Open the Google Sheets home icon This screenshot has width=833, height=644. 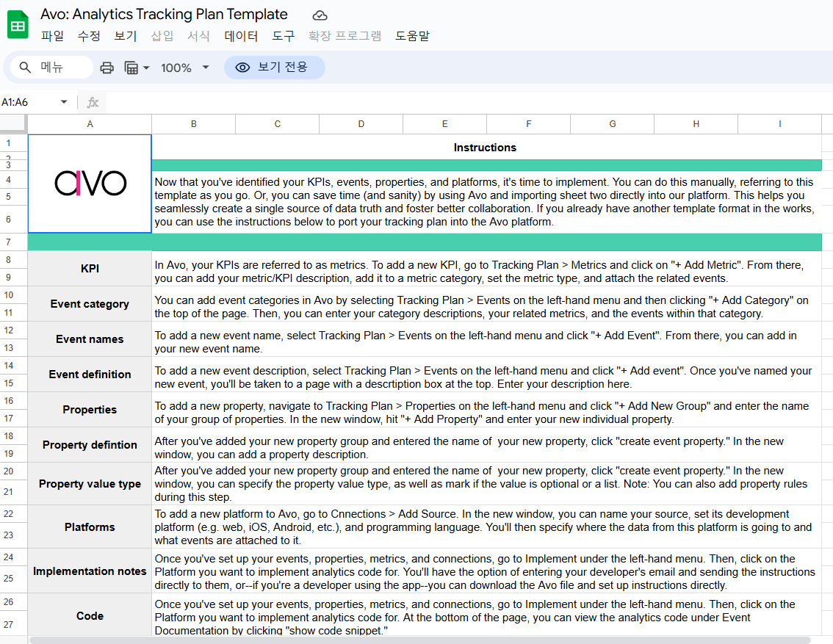18,25
